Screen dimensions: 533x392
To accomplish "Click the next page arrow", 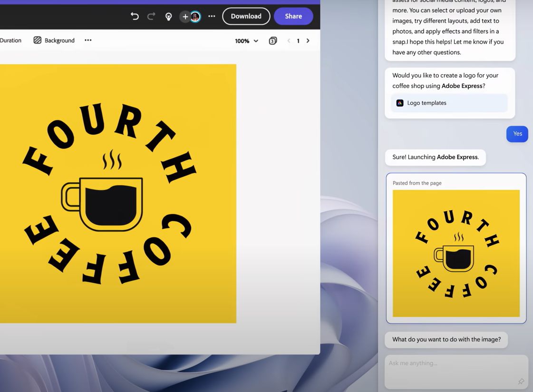I will [x=308, y=41].
